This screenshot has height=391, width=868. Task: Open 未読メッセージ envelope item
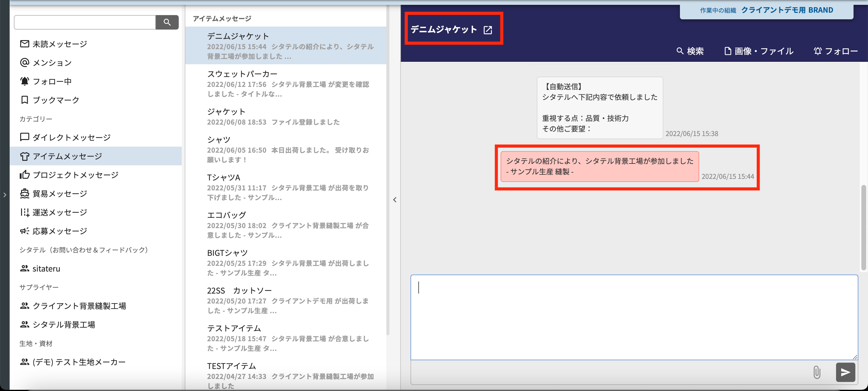tap(54, 44)
